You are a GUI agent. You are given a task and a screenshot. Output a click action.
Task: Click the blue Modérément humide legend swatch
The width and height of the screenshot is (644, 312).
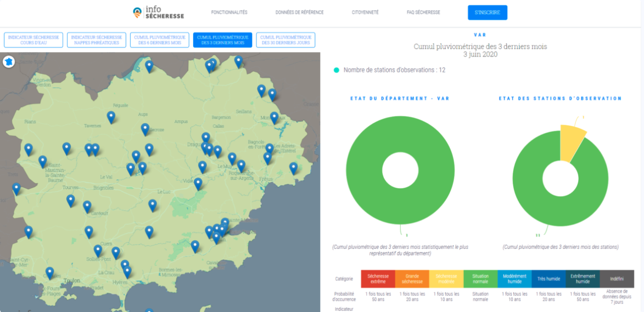click(x=514, y=279)
